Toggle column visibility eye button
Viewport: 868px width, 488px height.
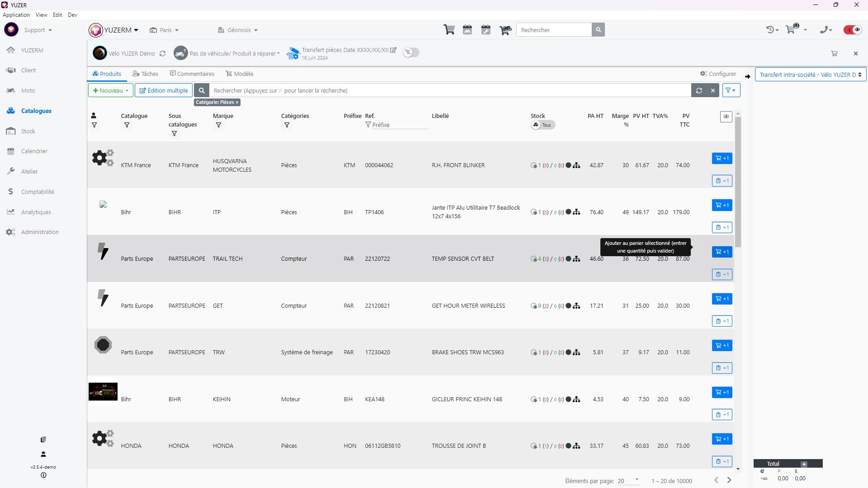pos(726,117)
